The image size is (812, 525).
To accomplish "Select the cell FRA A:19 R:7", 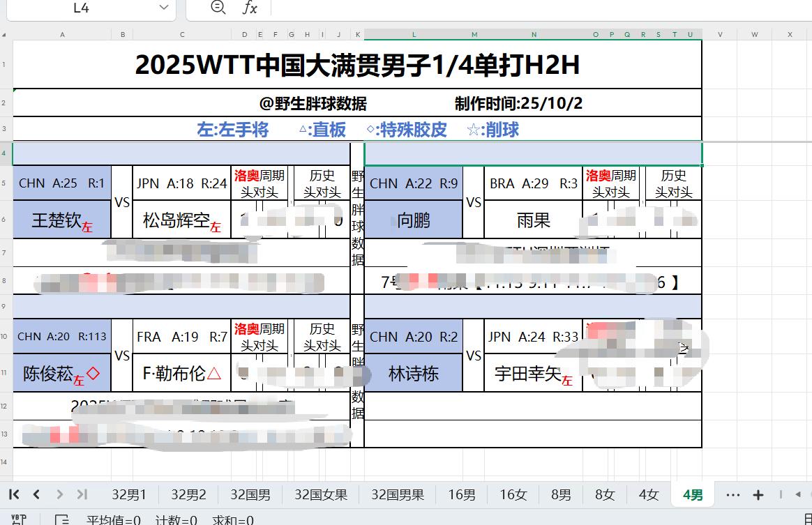I will pos(182,337).
